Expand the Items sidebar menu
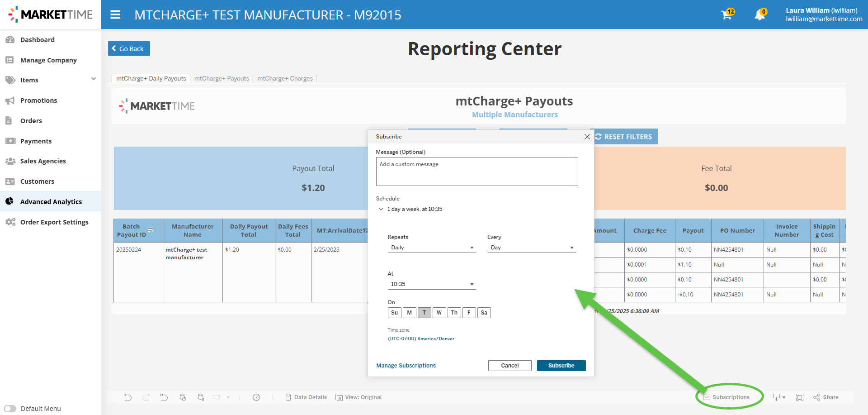 (x=94, y=79)
